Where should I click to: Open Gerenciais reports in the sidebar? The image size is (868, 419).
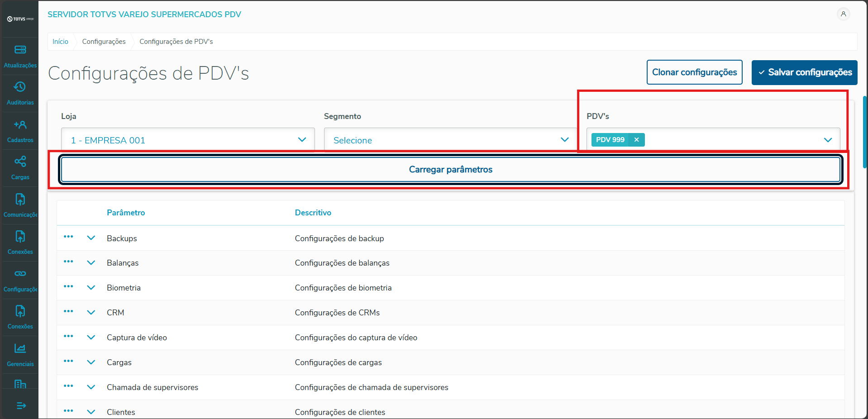coord(20,355)
